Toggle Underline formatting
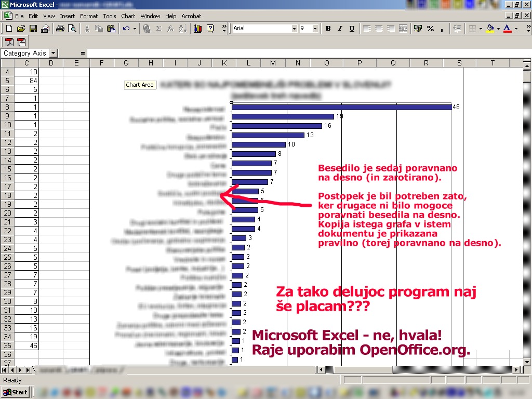This screenshot has height=399, width=532. [352, 29]
